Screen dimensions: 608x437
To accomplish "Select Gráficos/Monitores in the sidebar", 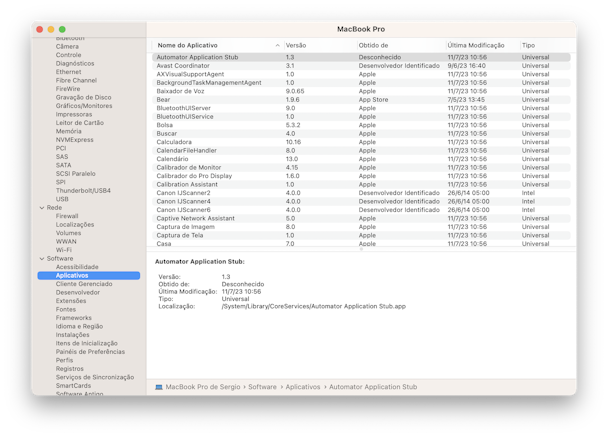I will (x=84, y=106).
